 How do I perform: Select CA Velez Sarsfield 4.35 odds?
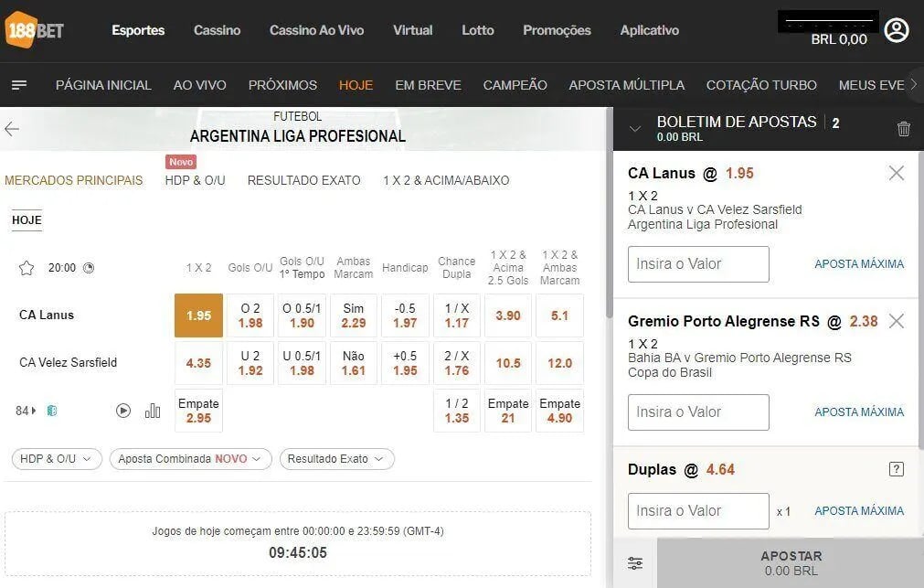coord(198,363)
